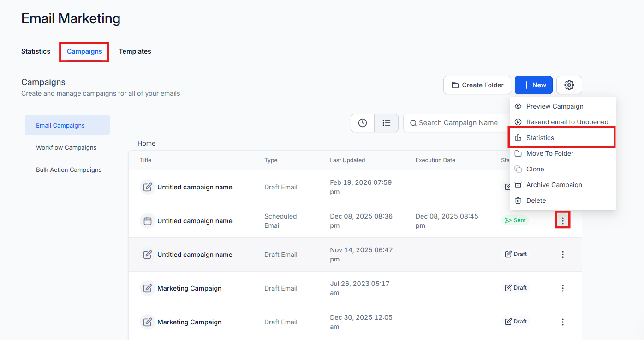Select Archive Campaign menu option
The width and height of the screenshot is (644, 340).
coord(554,185)
